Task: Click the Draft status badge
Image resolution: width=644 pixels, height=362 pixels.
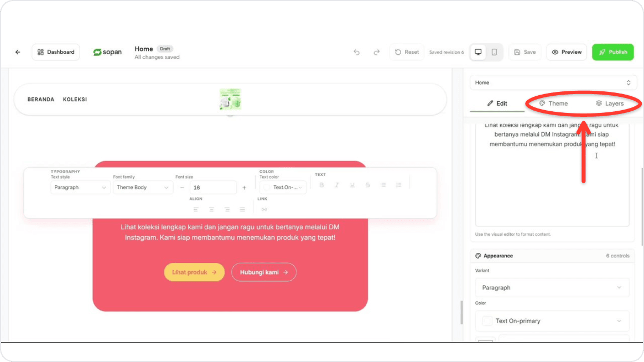Action: tap(165, 49)
